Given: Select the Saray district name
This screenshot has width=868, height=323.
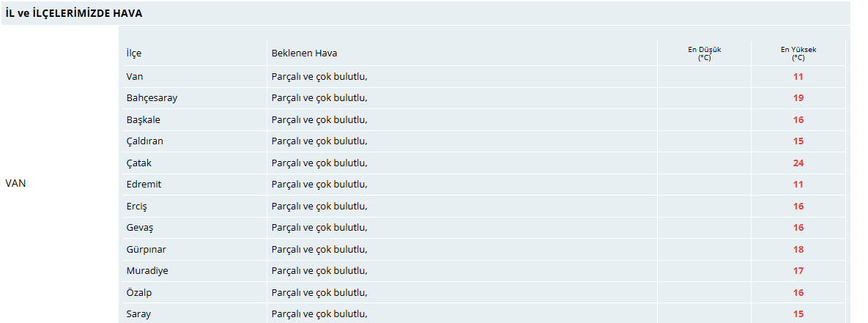Looking at the screenshot, I should [138, 314].
